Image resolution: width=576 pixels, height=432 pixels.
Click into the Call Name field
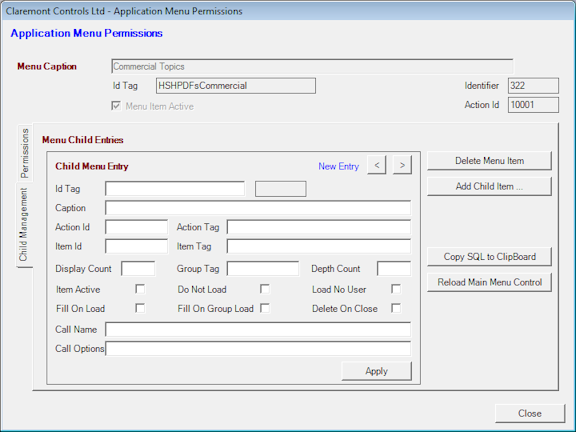(x=258, y=330)
